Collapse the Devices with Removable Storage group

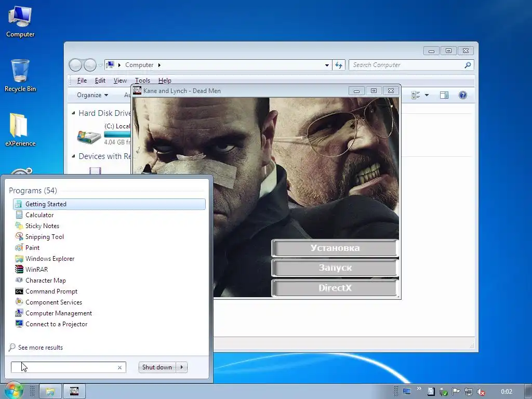tap(73, 156)
